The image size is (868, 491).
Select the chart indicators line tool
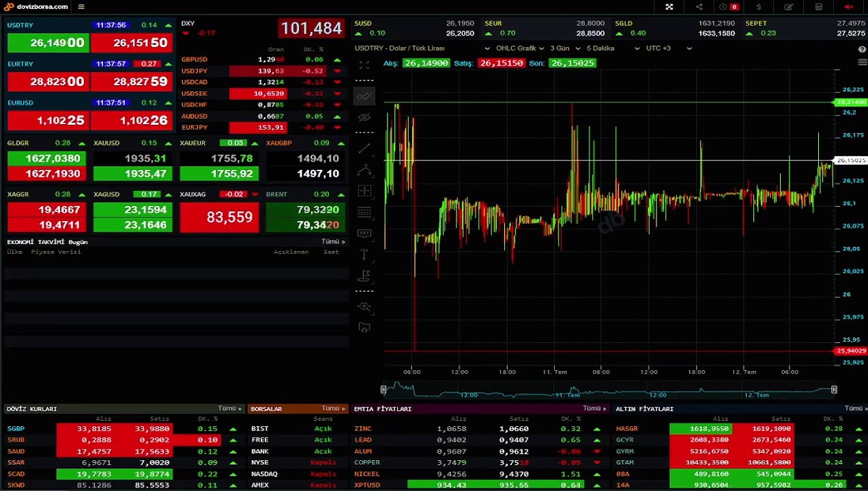[x=364, y=96]
